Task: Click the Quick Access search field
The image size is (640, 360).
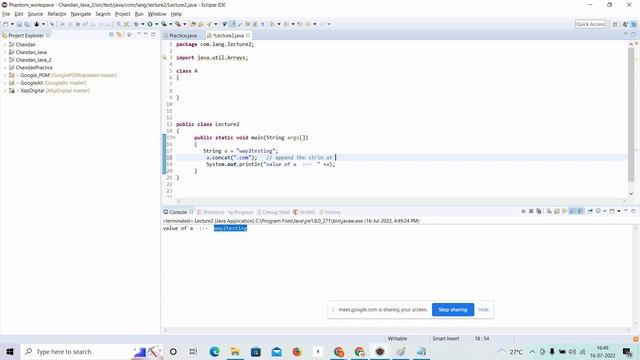Action: [x=590, y=24]
